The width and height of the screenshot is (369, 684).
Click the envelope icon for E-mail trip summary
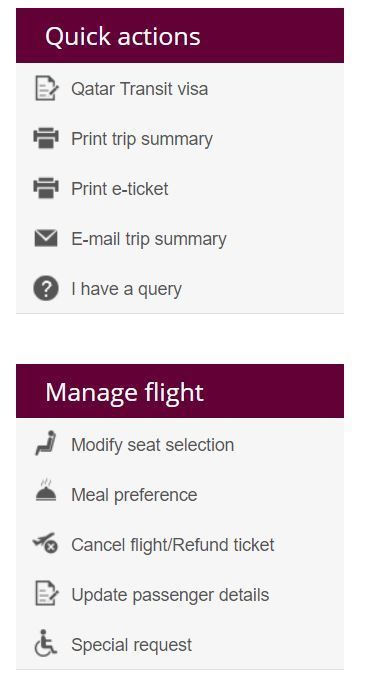(46, 239)
